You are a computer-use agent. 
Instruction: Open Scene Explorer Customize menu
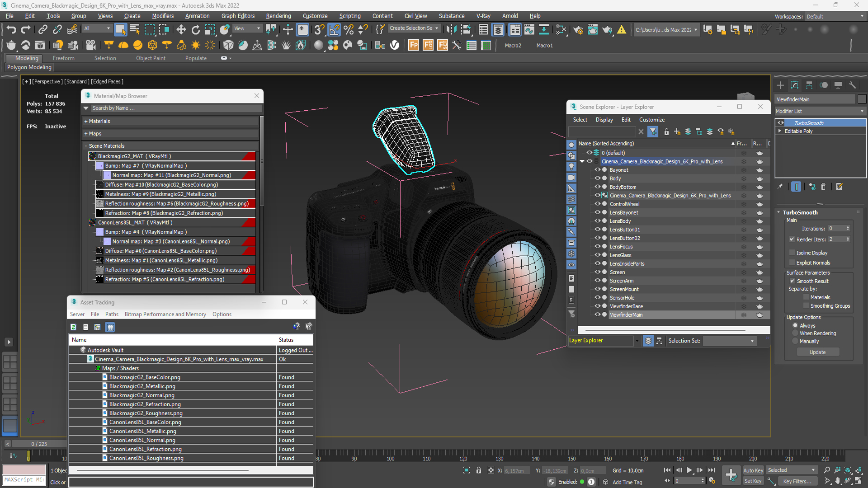click(652, 120)
